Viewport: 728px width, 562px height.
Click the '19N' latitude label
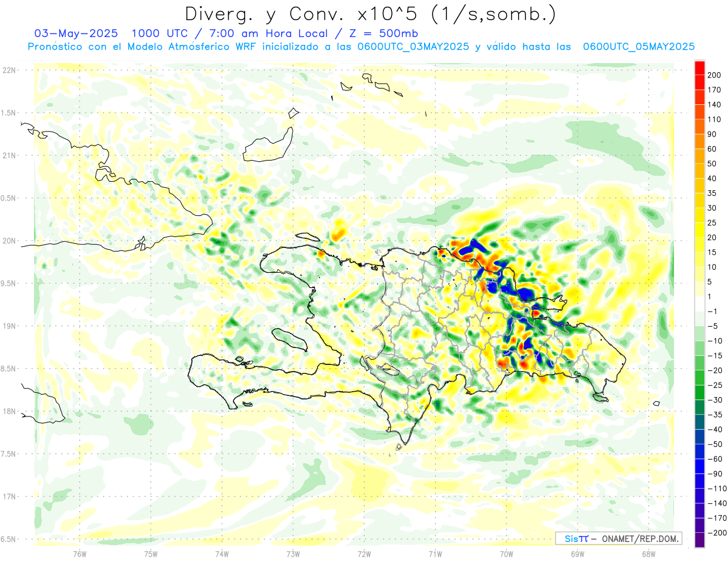(8, 326)
